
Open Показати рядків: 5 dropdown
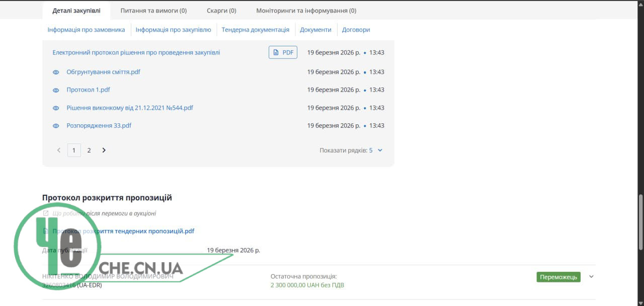(x=351, y=150)
